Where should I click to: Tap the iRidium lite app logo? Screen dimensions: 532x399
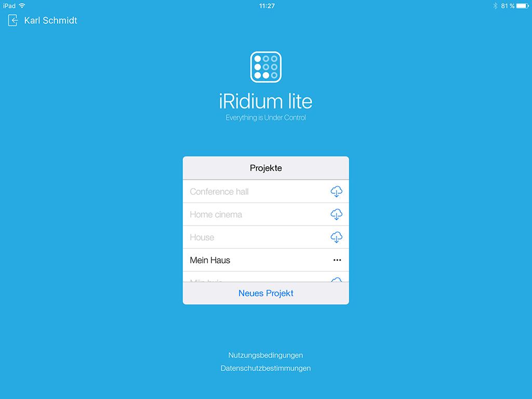pyautogui.click(x=265, y=67)
